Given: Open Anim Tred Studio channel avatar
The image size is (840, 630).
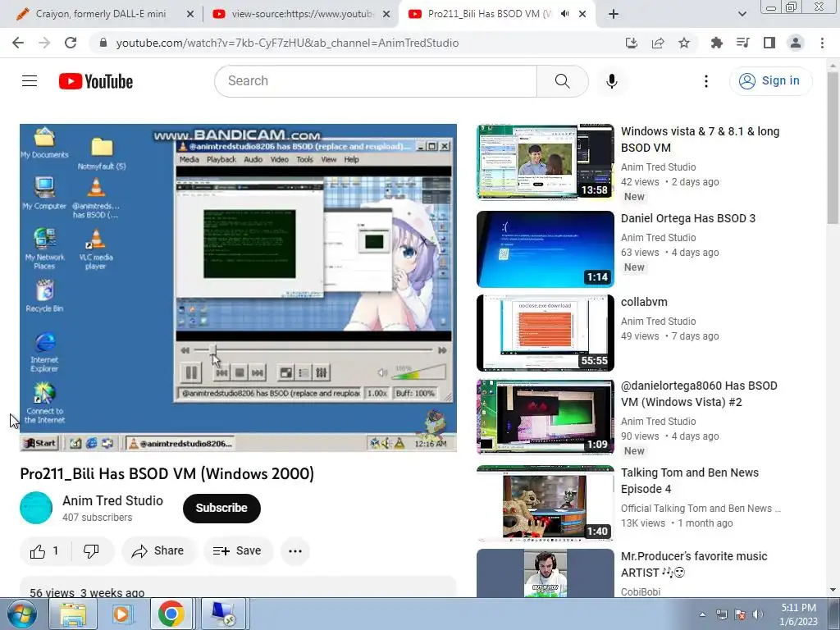Looking at the screenshot, I should pos(36,508).
